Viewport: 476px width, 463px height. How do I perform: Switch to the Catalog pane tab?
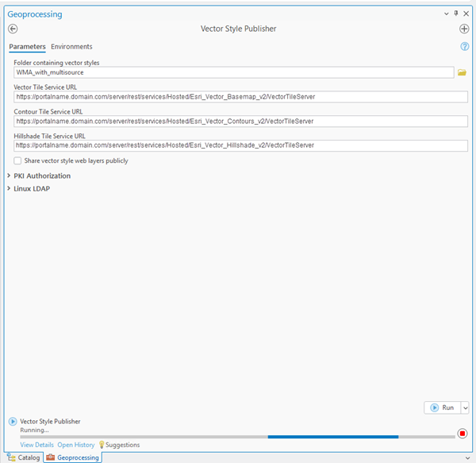coord(24,457)
